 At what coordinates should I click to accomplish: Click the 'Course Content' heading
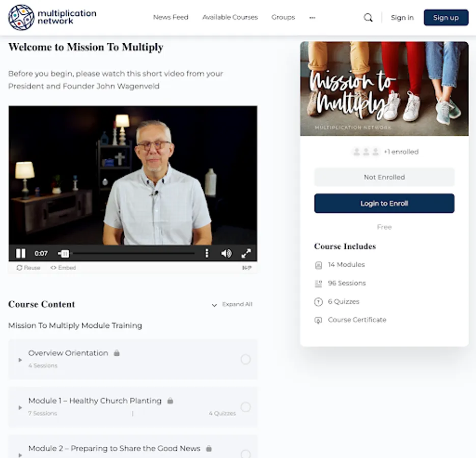42,304
